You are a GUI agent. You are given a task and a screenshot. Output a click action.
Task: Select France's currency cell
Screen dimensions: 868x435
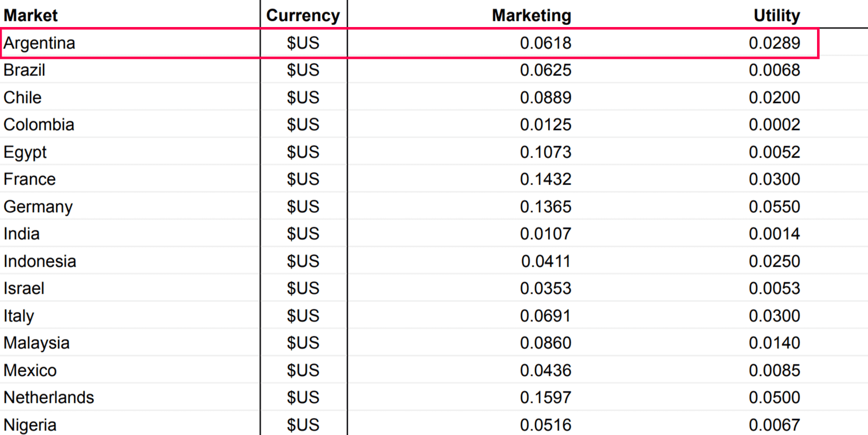tap(303, 179)
